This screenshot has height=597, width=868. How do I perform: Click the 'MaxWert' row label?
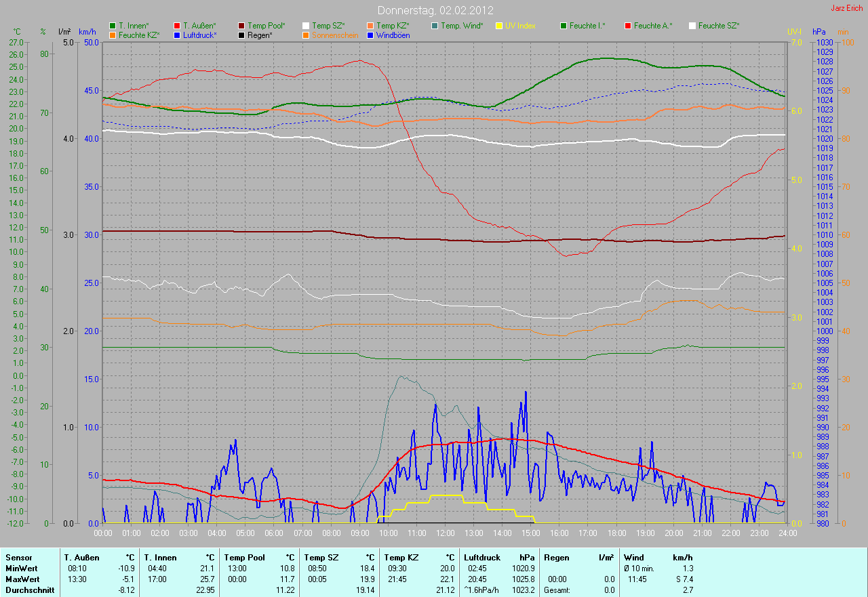point(22,579)
